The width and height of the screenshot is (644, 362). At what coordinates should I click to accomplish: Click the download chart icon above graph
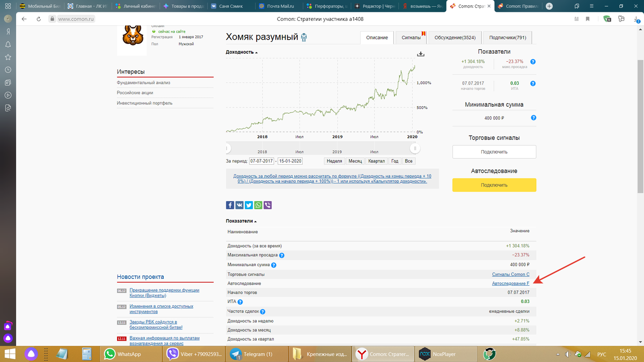click(x=421, y=54)
